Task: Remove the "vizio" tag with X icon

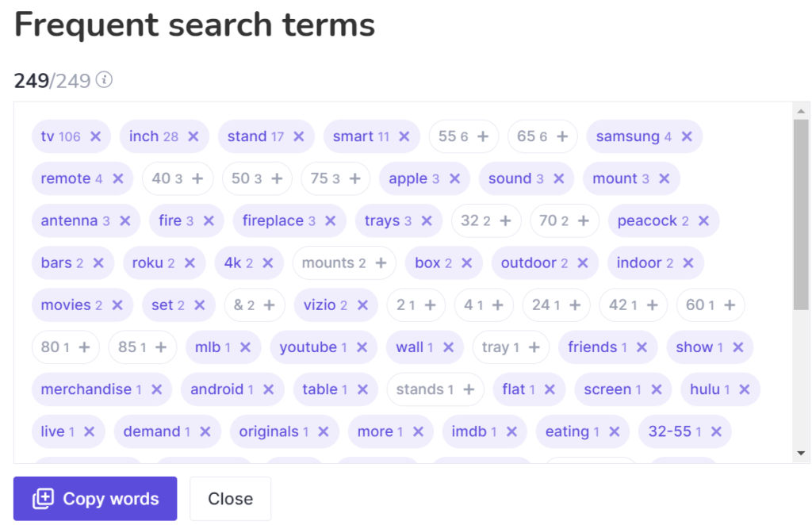Action: (x=362, y=305)
